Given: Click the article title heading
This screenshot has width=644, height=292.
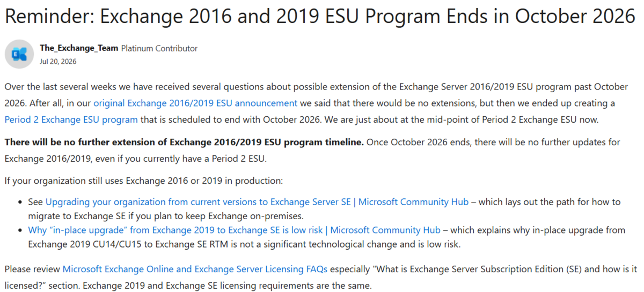Looking at the screenshot, I should 320,17.
